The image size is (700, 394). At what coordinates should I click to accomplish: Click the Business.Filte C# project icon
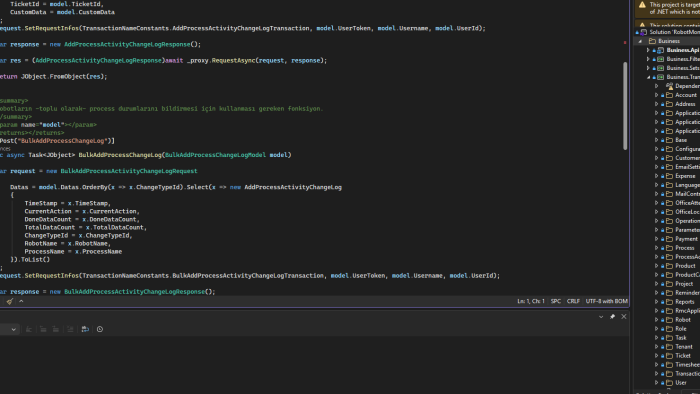660,59
